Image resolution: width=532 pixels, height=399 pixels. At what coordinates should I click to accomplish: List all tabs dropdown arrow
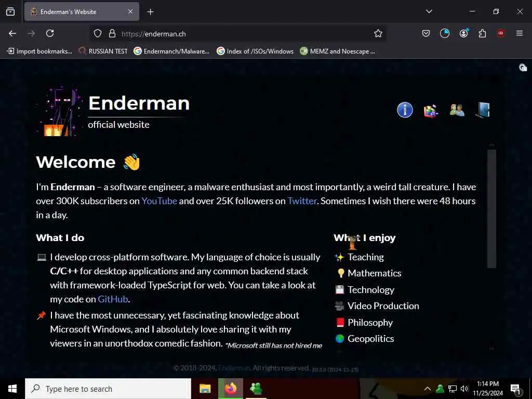pos(429,11)
